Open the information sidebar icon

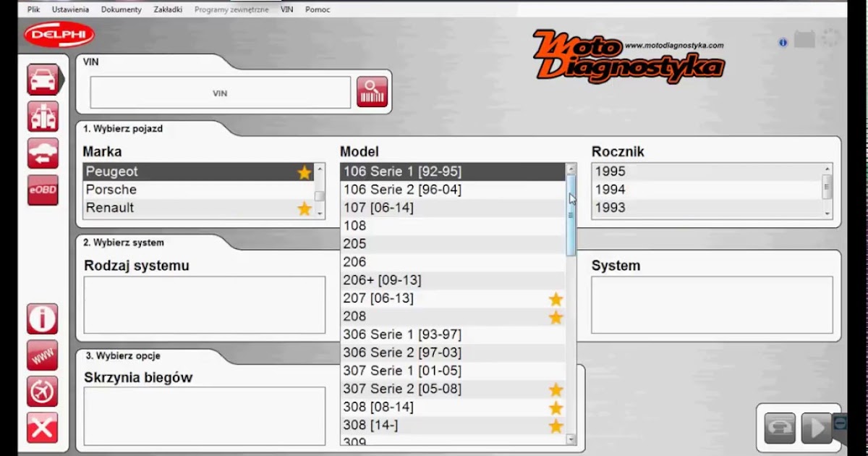(43, 318)
